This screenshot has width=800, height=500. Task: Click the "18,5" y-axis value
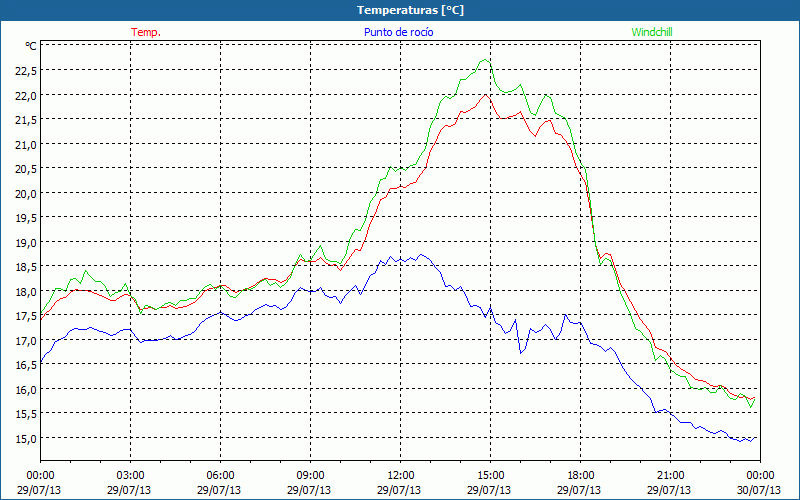pyautogui.click(x=27, y=267)
